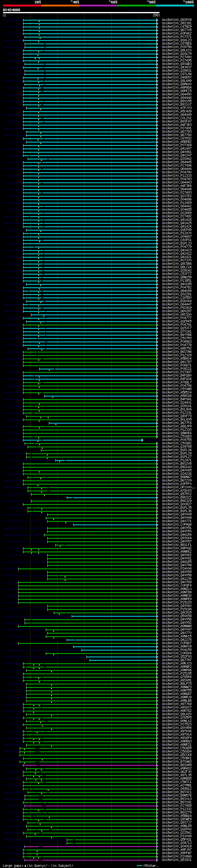197x868 pixels.
Task: Select the UniRef100_Q4VV48 label
Action: coord(177,518)
